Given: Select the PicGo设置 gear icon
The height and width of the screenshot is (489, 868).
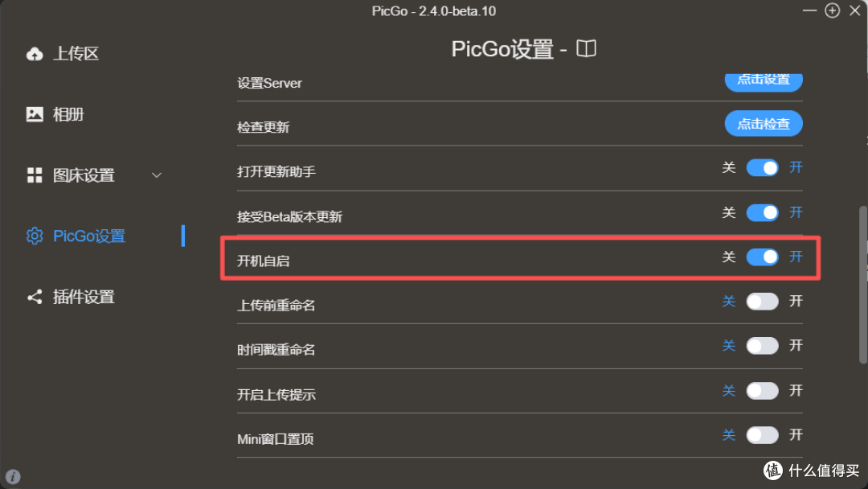Looking at the screenshot, I should pyautogui.click(x=35, y=236).
